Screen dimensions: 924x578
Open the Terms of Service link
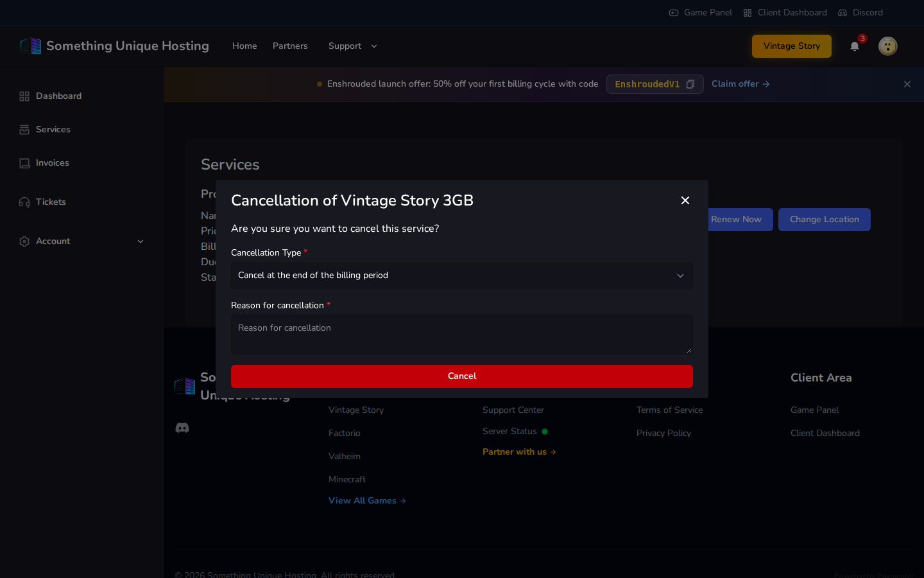[x=669, y=410]
